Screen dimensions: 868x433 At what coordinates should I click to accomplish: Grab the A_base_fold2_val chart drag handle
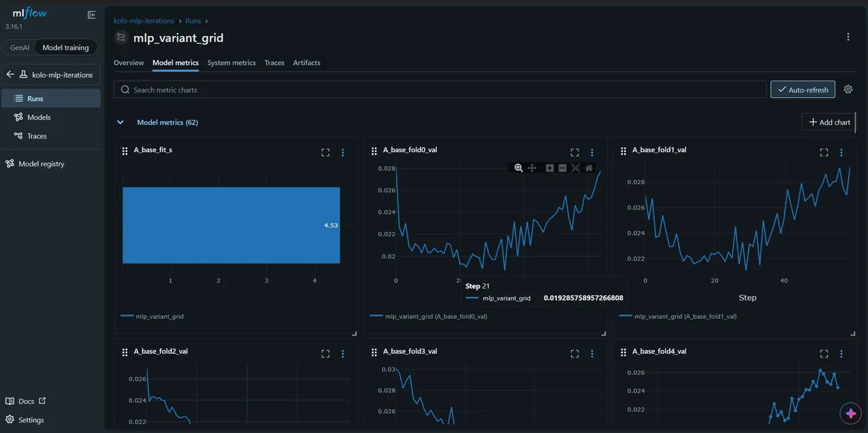click(125, 352)
